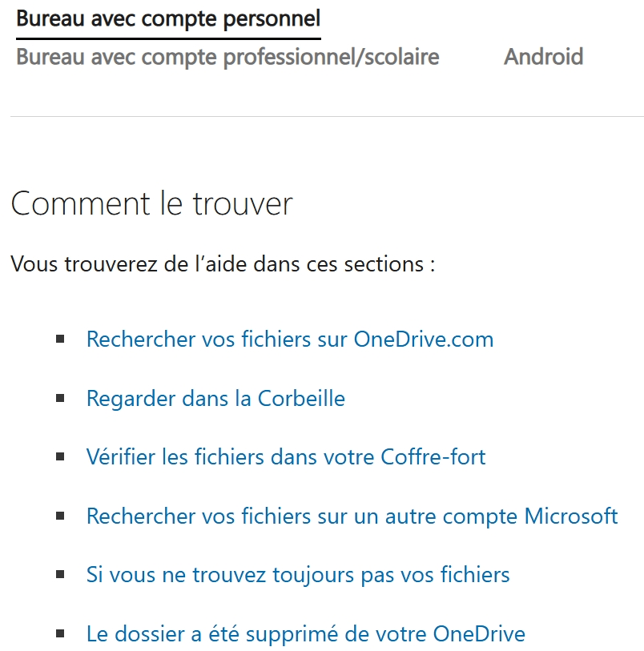The width and height of the screenshot is (644, 651).
Task: Open the Android tab
Action: [543, 57]
